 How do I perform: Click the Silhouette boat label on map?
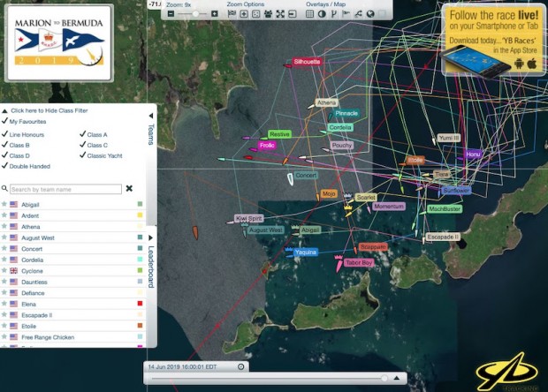pos(307,62)
